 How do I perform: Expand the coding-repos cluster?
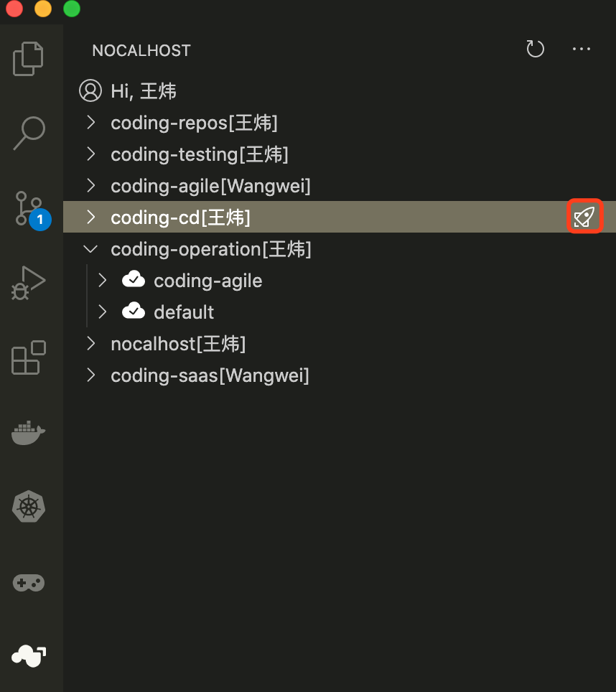point(90,123)
